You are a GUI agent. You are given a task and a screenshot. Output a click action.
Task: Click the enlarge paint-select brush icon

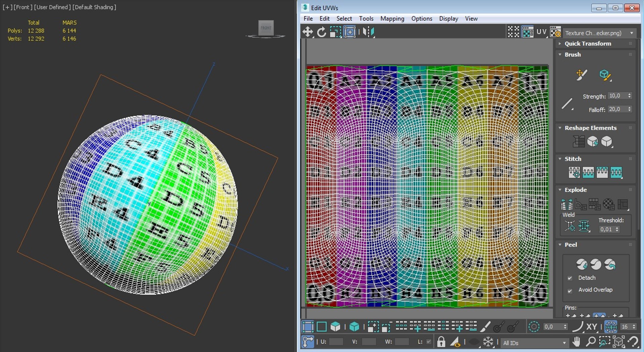499,326
